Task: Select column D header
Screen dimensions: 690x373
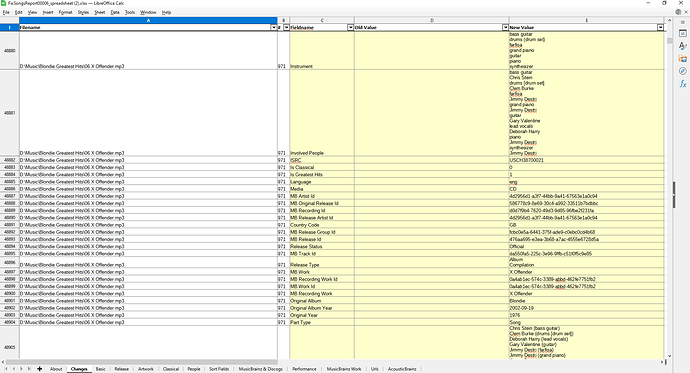Action: click(x=432, y=20)
